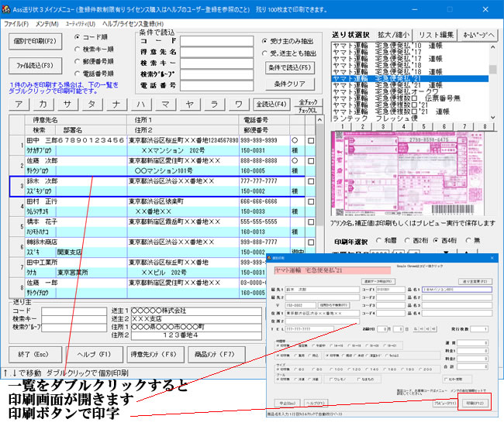Click the マ kana filter button

tap(166, 104)
